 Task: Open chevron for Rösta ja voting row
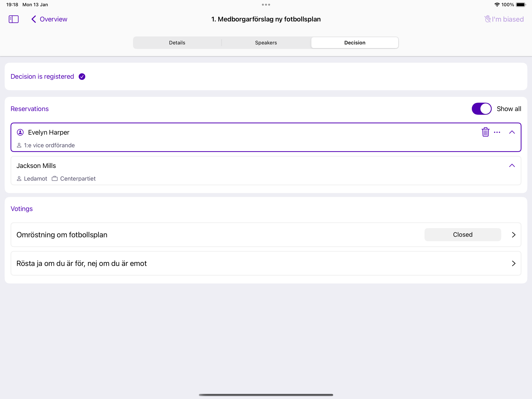[514, 263]
